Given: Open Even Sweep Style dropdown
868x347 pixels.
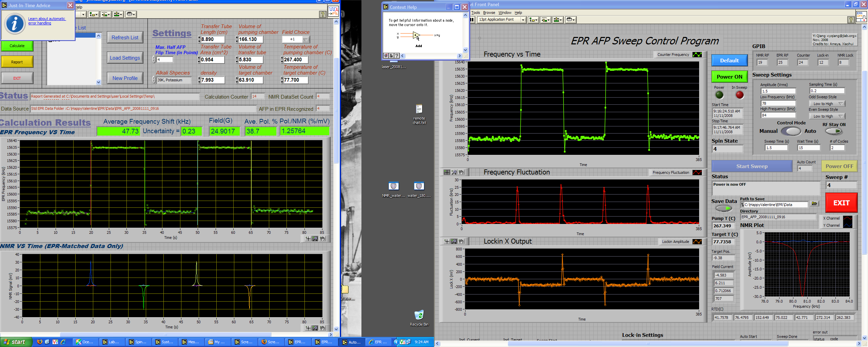Looking at the screenshot, I should point(827,116).
